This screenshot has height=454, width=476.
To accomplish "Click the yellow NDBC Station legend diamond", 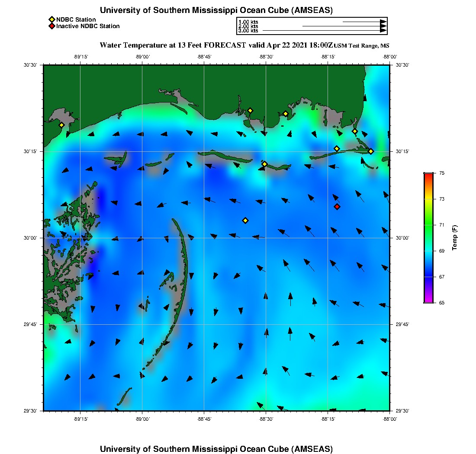I will 51,19.
